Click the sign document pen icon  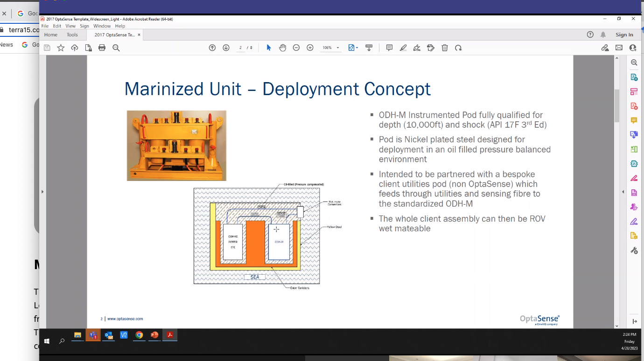point(417,48)
